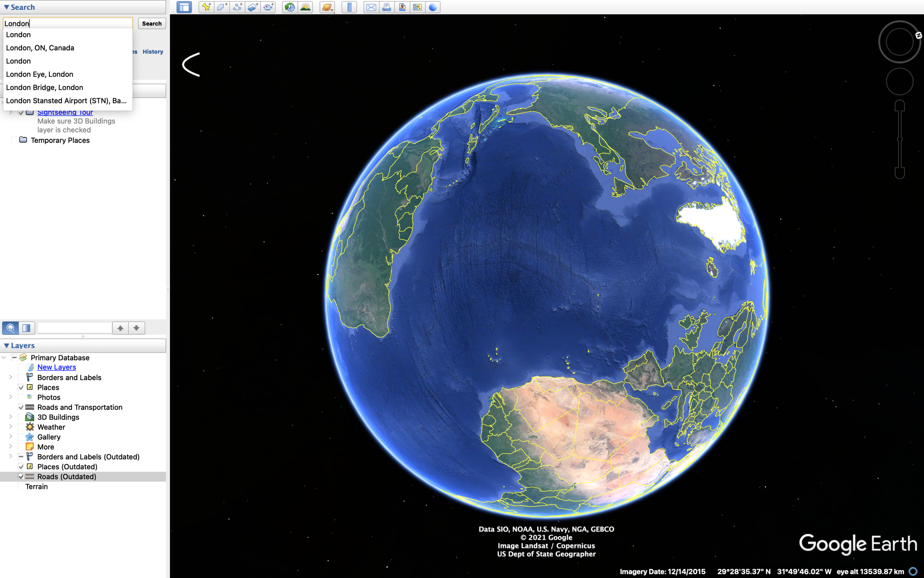Click the N north marker on the compass
924x578 pixels.
(x=918, y=36)
